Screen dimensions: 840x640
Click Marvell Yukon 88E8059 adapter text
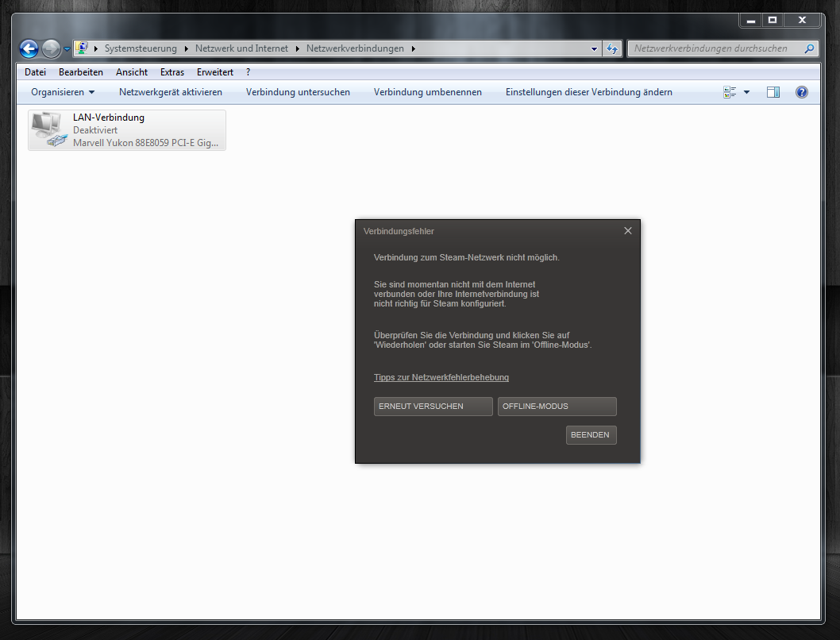146,143
